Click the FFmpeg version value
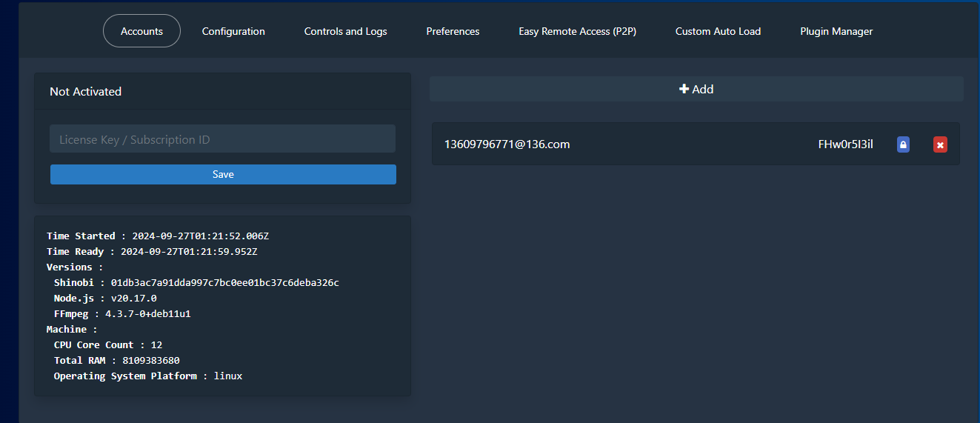The image size is (980, 423). [x=147, y=313]
